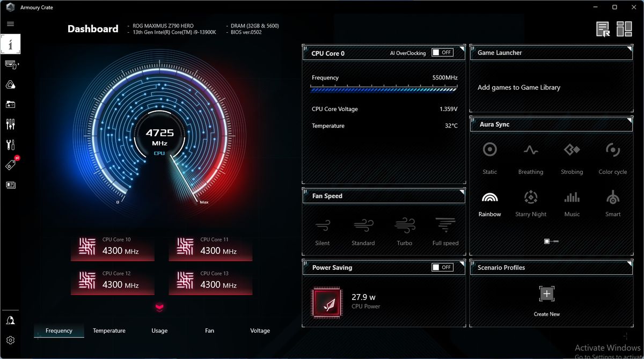Open the Game Library folder sidebar icon
This screenshot has width=644, height=359.
pos(10,105)
